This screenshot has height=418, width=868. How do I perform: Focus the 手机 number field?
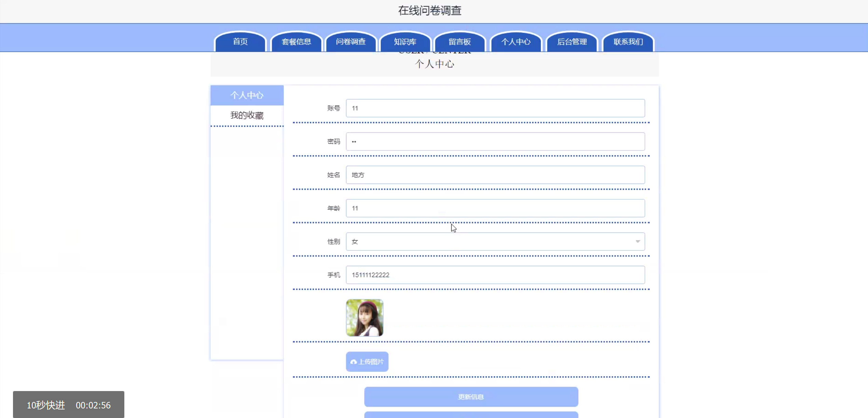click(x=495, y=275)
